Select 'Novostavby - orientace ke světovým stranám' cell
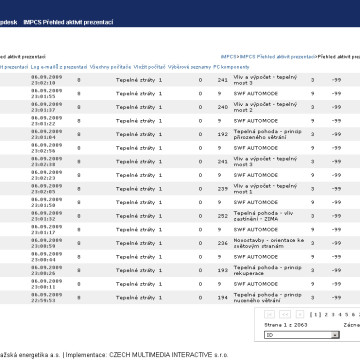This screenshot has width=360, height=360. click(x=269, y=243)
